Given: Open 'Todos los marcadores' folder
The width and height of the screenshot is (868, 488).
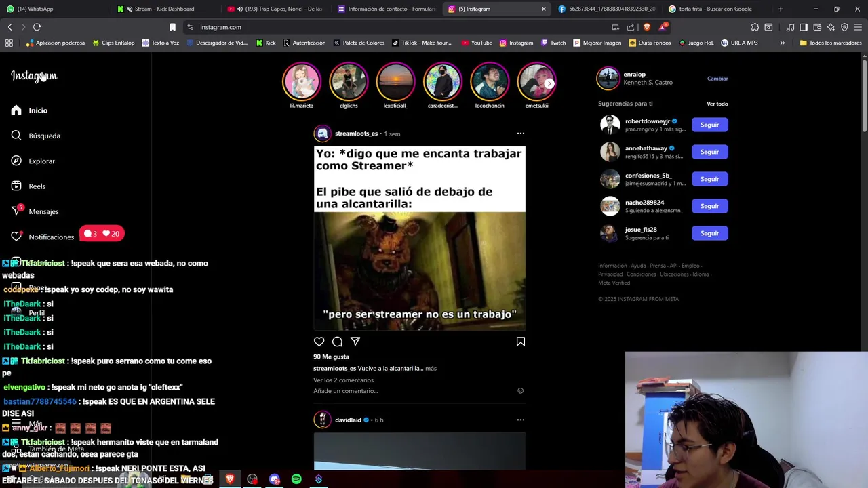Looking at the screenshot, I should 830,43.
